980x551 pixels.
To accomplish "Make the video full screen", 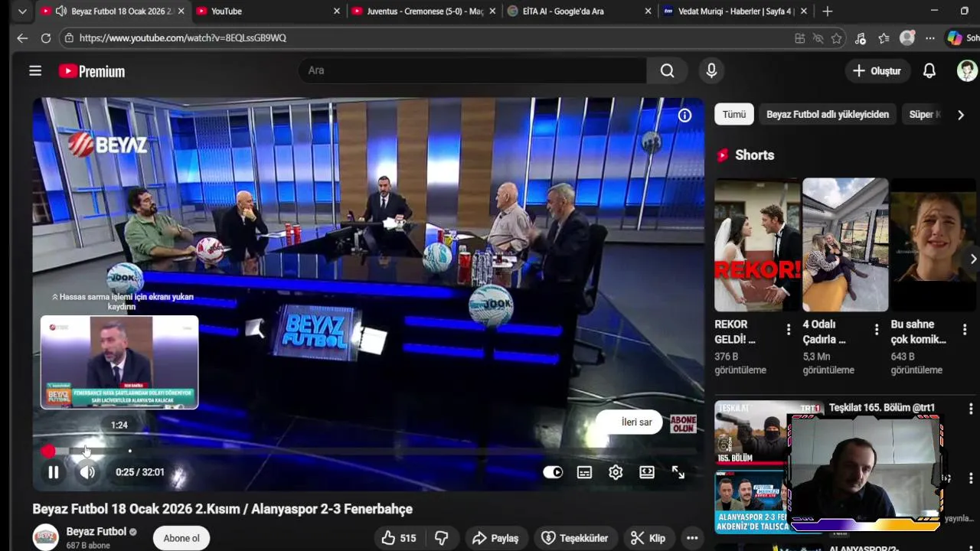I will 678,472.
